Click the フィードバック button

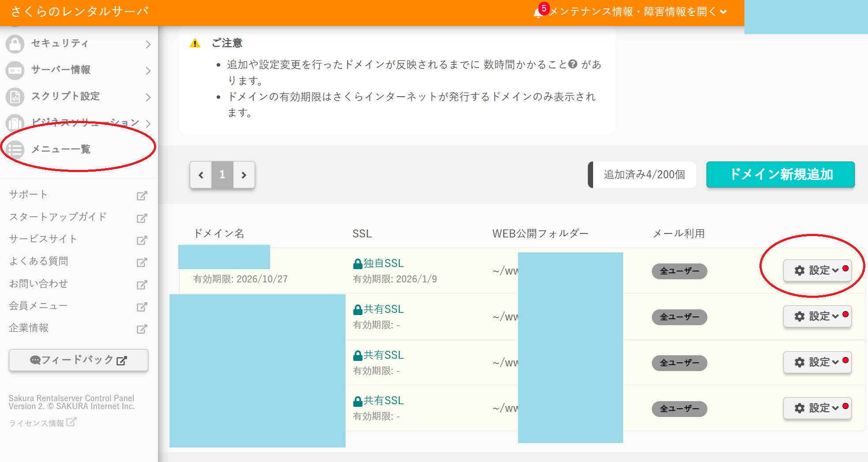(79, 360)
